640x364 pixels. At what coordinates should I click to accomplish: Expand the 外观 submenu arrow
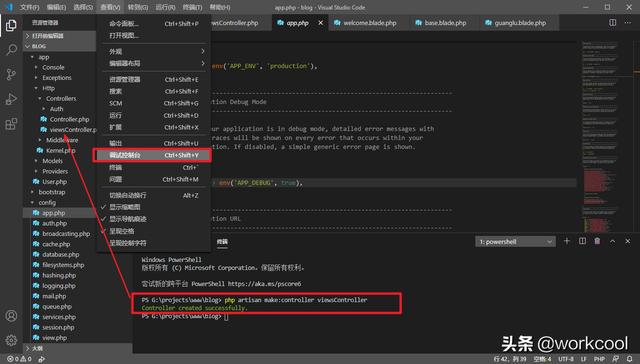click(x=202, y=51)
